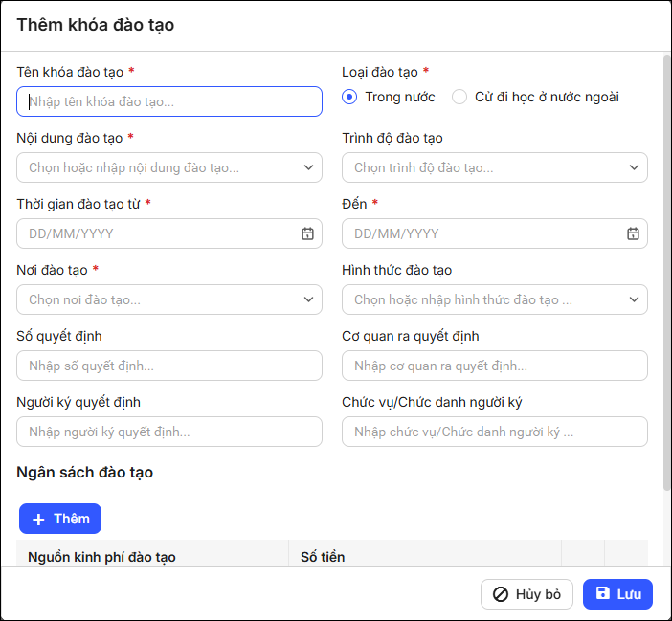Click the 'Lưu' save button
The height and width of the screenshot is (621, 672).
pyautogui.click(x=617, y=594)
